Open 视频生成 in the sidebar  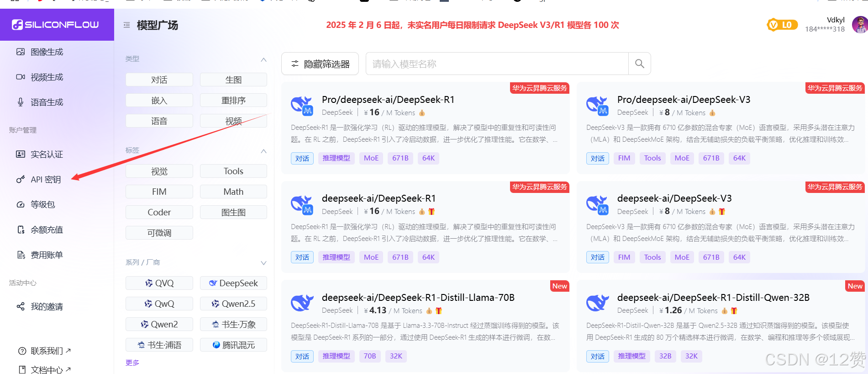click(47, 77)
